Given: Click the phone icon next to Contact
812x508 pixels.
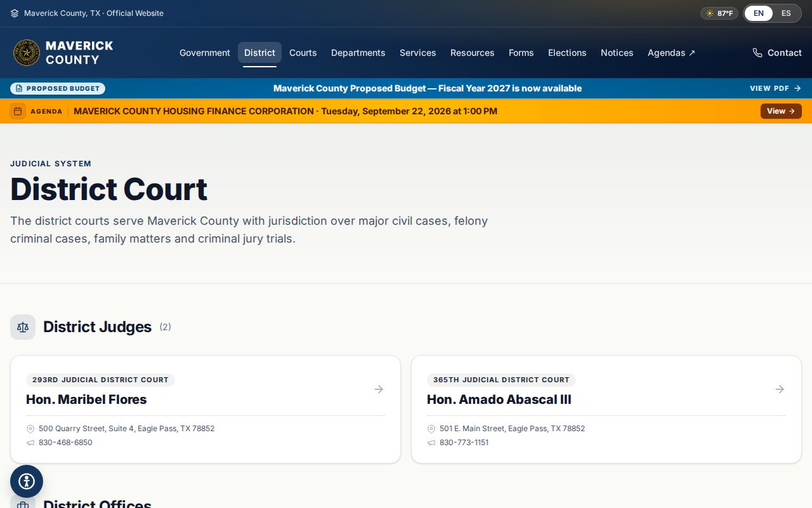Looking at the screenshot, I should pyautogui.click(x=757, y=53).
